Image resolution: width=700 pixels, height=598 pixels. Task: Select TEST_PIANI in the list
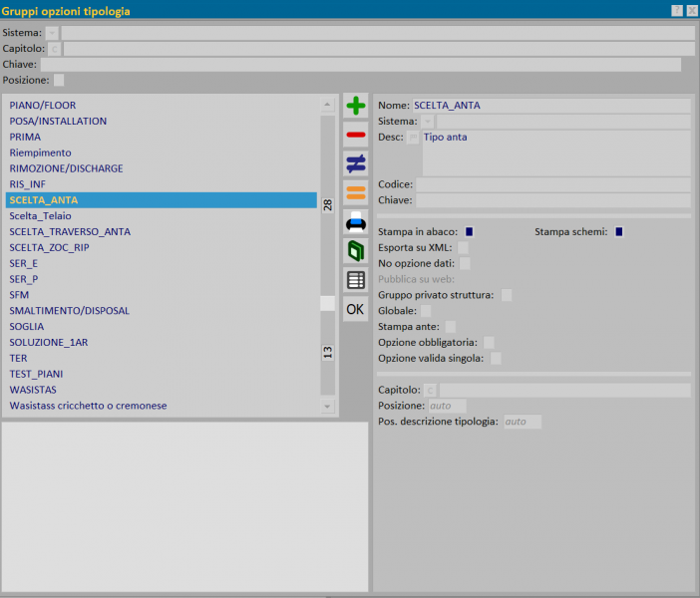click(162, 374)
